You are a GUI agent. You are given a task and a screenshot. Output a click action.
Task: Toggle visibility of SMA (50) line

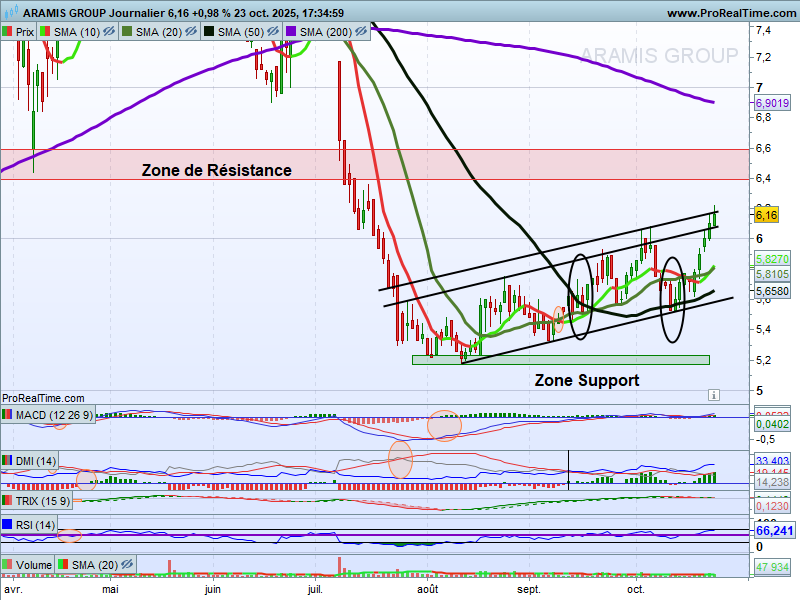click(x=273, y=32)
